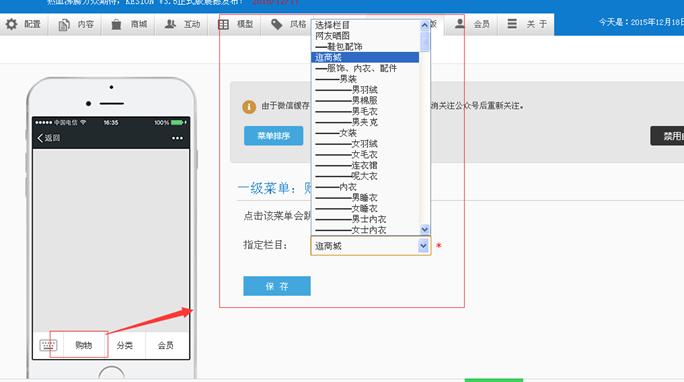Screen dimensions: 684x382
Task: Click the keyboard icon in phone preview
Action: (48, 345)
